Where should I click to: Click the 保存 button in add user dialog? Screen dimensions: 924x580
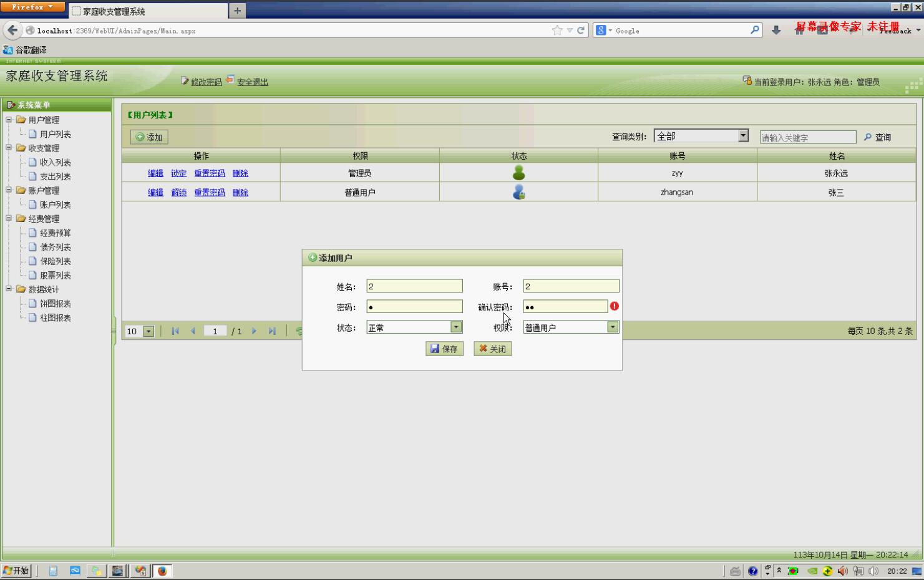pyautogui.click(x=444, y=349)
